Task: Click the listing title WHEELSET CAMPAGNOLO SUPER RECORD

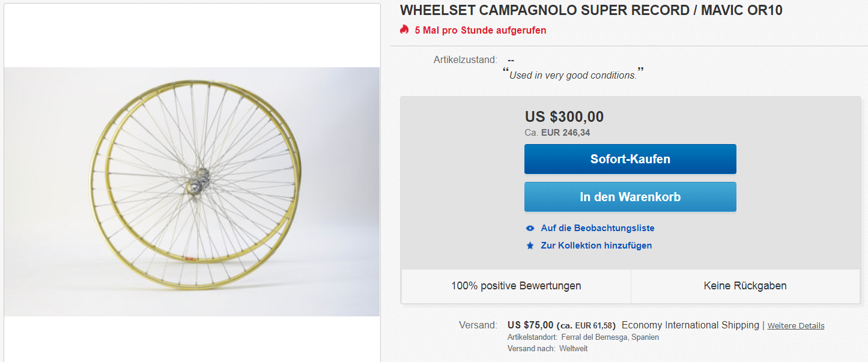Action: pos(591,11)
